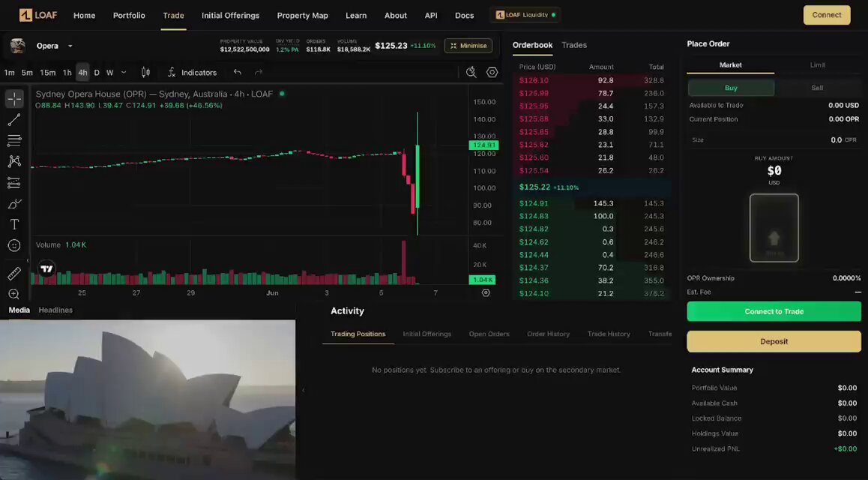Image resolution: width=868 pixels, height=480 pixels.
Task: Open the Trade History tab
Action: [609, 334]
